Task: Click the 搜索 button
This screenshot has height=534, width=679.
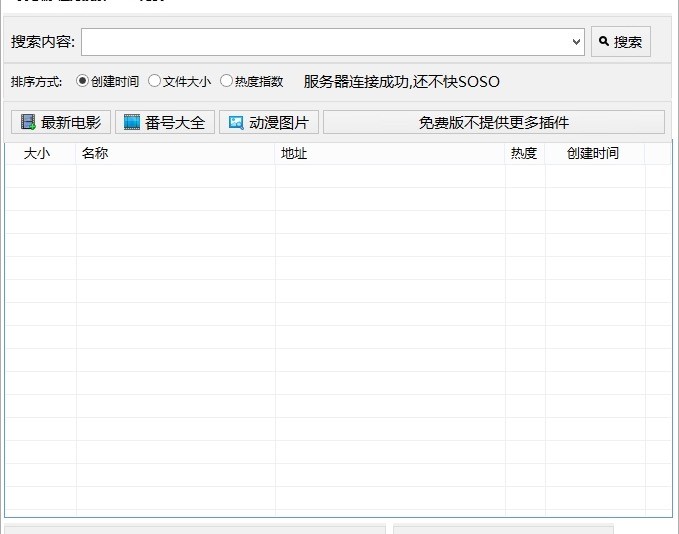Action: point(621,42)
